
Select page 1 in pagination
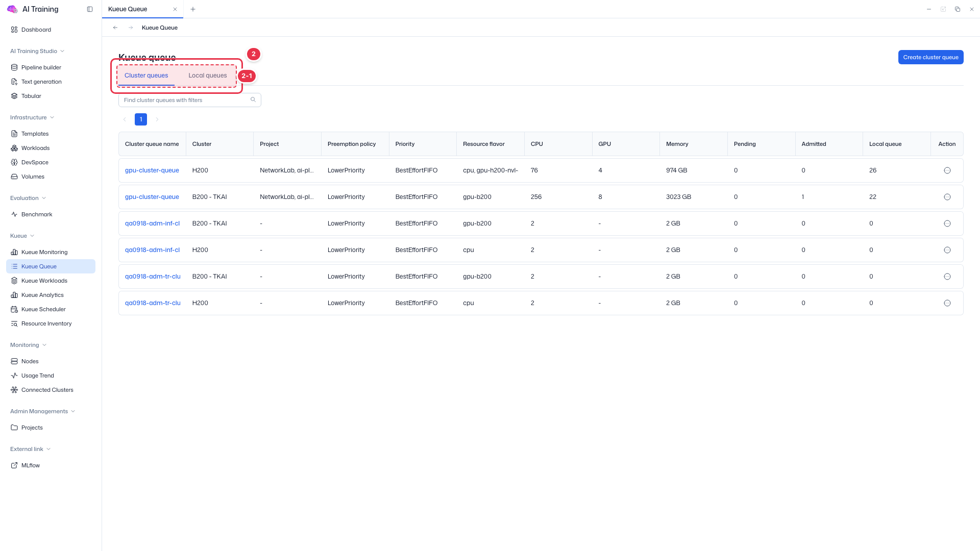[141, 119]
